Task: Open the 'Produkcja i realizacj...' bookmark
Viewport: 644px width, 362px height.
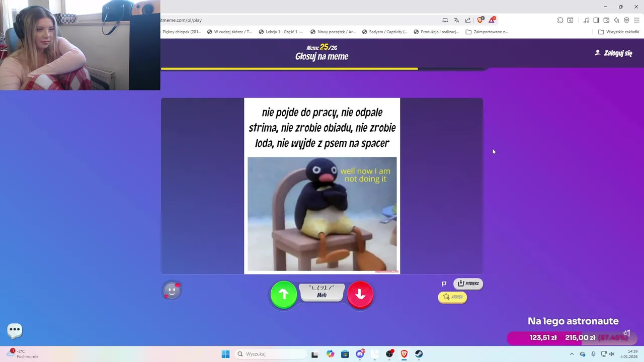Action: click(x=436, y=32)
